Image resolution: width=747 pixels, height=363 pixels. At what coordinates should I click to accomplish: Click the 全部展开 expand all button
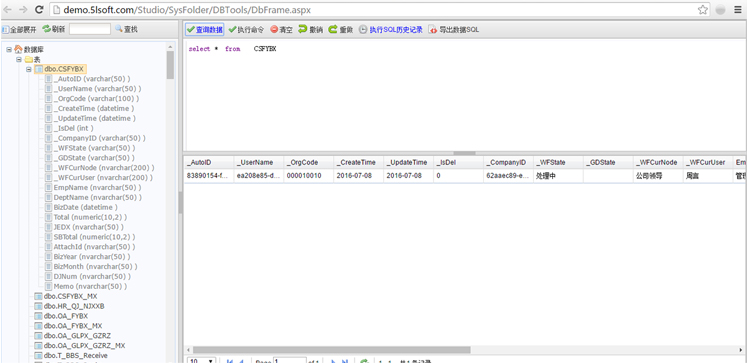pyautogui.click(x=19, y=30)
